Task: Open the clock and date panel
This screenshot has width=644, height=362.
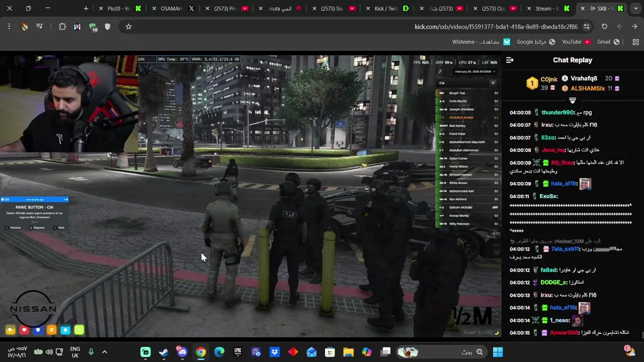Action: click(x=17, y=352)
